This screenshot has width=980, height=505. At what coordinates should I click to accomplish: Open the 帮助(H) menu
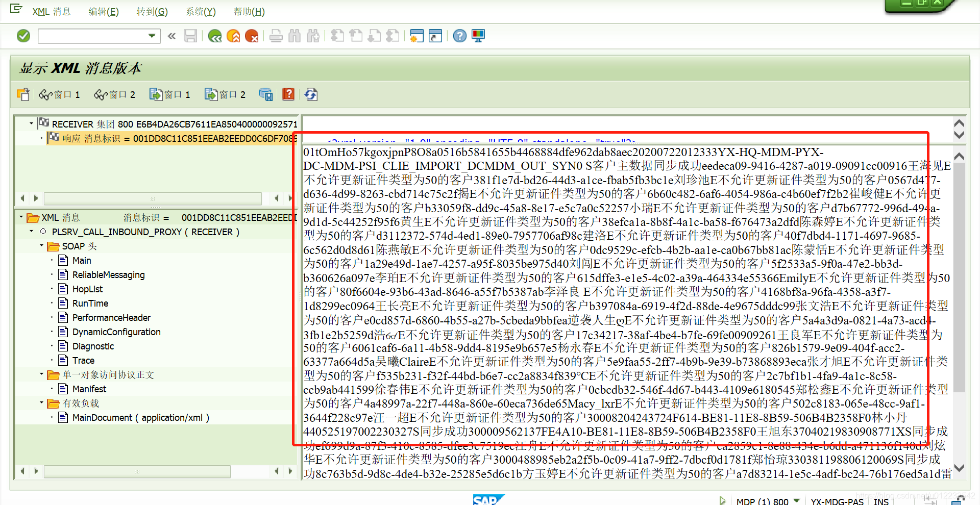249,11
